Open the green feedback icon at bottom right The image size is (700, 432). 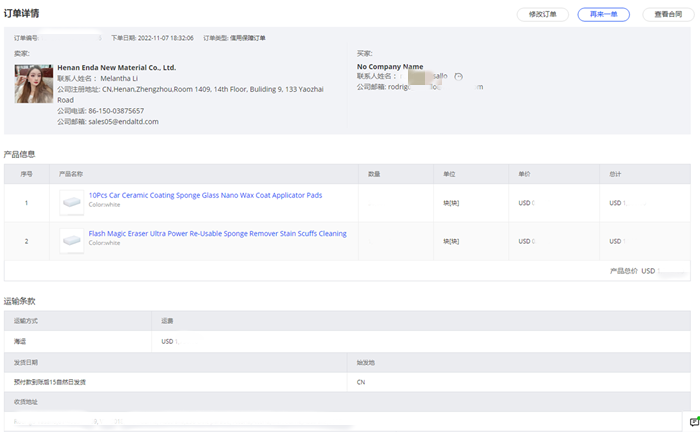coord(694,422)
